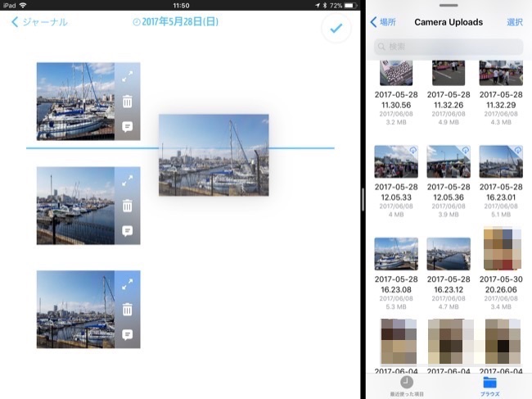
Task: Expand the second marina photo
Action: tap(127, 180)
